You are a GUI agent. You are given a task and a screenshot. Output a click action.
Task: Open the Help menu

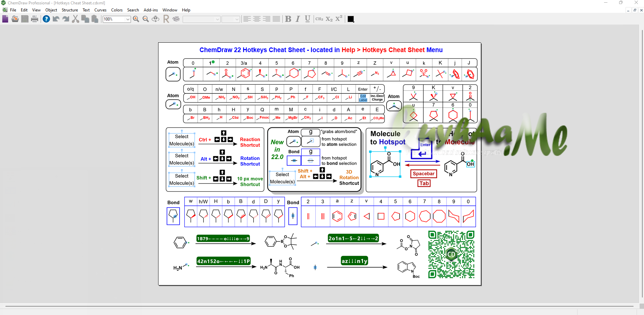[x=186, y=10]
